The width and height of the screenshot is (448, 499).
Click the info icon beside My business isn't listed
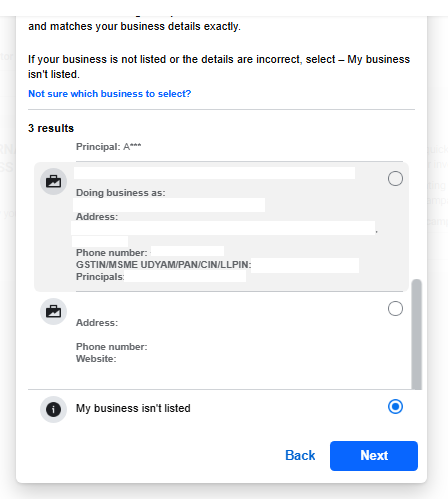coord(53,409)
